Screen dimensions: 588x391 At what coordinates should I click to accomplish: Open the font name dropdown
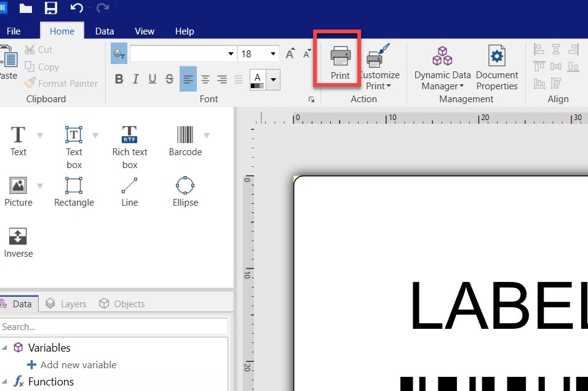point(231,54)
